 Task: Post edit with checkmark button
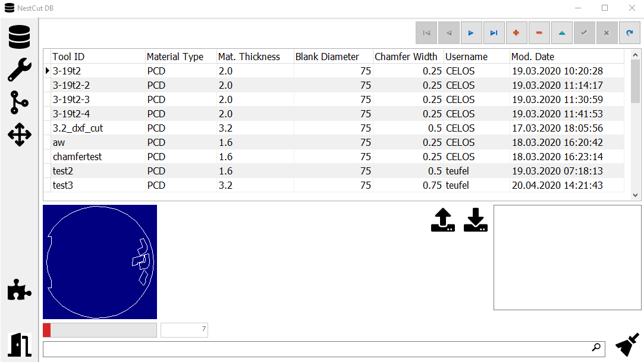click(584, 33)
